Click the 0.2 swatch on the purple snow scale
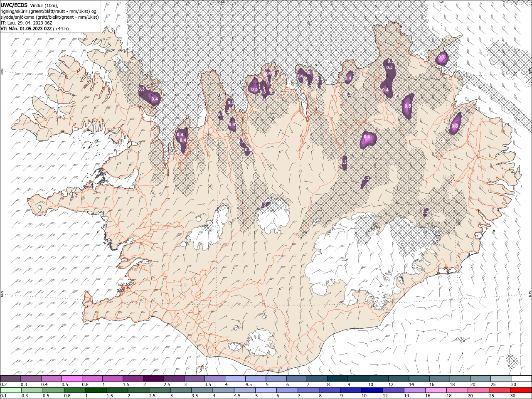The height and width of the screenshot is (399, 532). tap(10, 379)
